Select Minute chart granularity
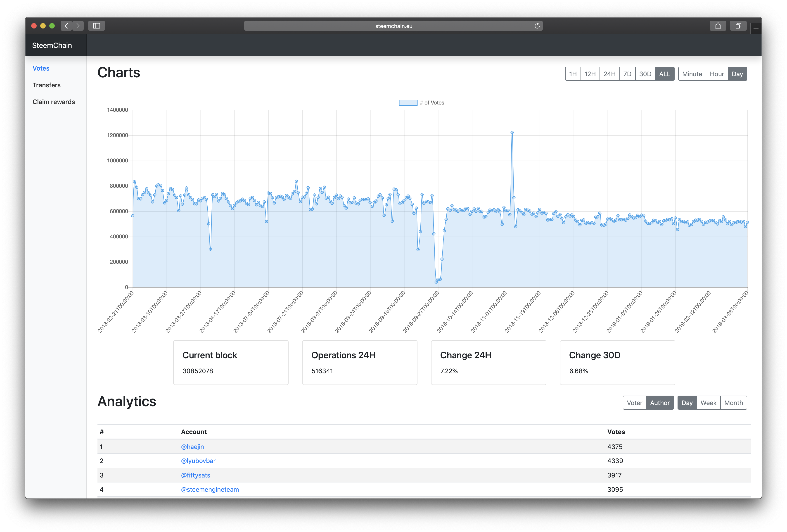Image resolution: width=787 pixels, height=532 pixels. [x=692, y=74]
